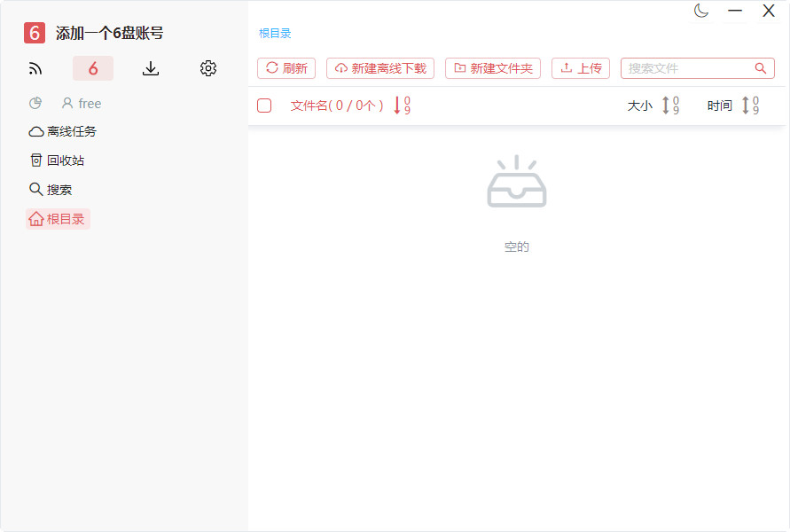
Task: Click the storage usage pie chart icon
Action: (35, 104)
